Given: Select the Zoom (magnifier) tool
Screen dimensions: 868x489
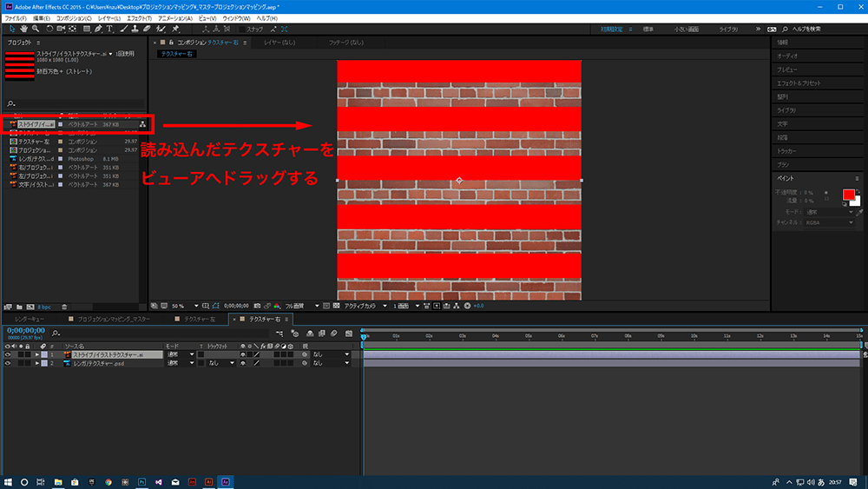Looking at the screenshot, I should point(35,29).
